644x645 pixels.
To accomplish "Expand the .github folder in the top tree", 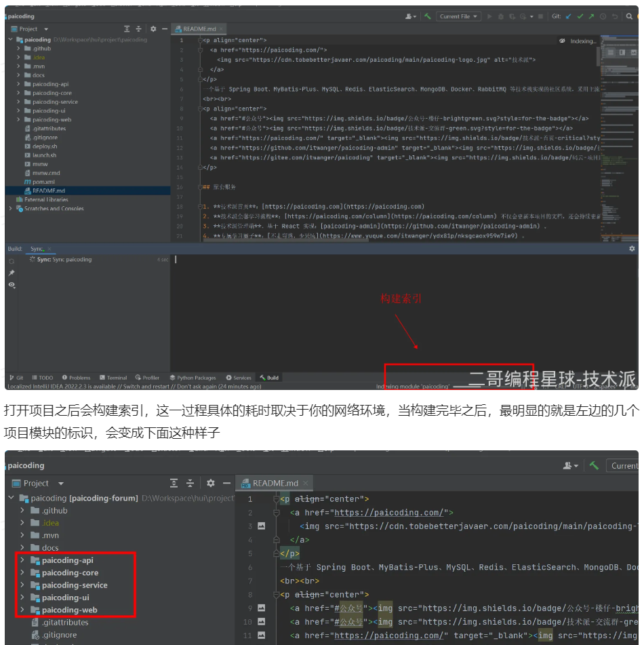I will click(18, 49).
